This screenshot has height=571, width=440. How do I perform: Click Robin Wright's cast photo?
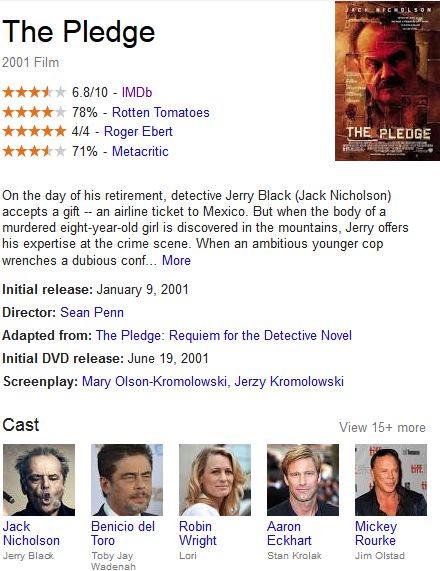pos(215,480)
